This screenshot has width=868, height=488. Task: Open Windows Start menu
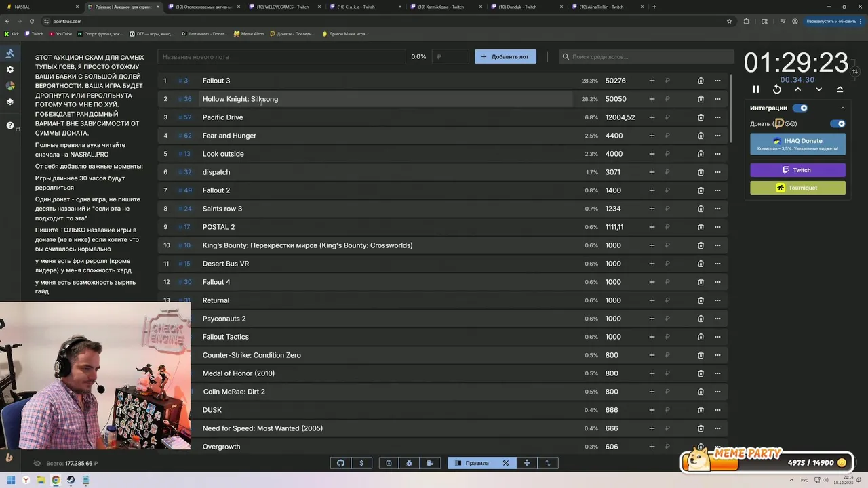coord(11,481)
